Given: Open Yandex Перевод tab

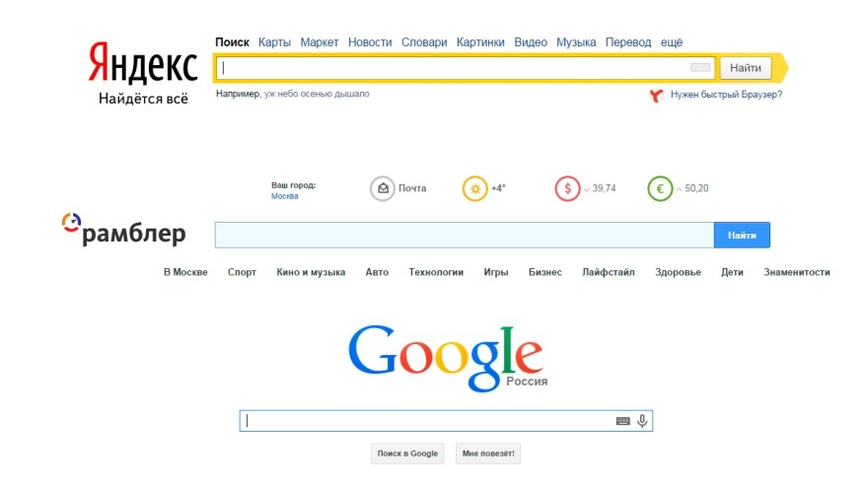Looking at the screenshot, I should pos(628,42).
